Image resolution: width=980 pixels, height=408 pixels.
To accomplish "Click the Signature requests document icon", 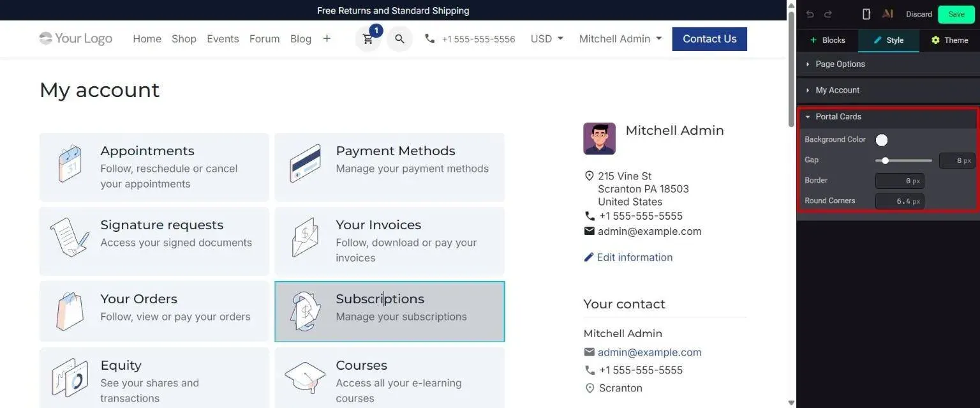I will 70,238.
